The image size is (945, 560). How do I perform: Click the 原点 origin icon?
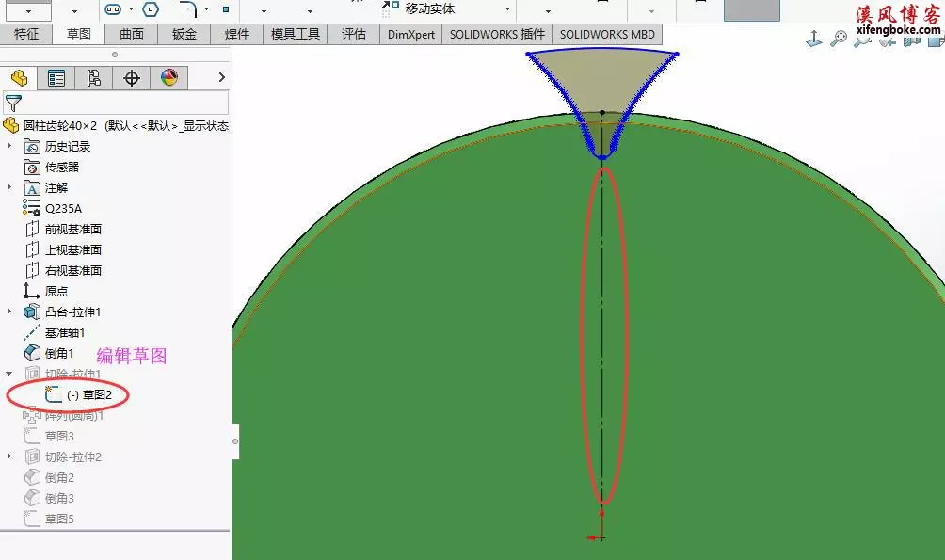pyautogui.click(x=31, y=291)
